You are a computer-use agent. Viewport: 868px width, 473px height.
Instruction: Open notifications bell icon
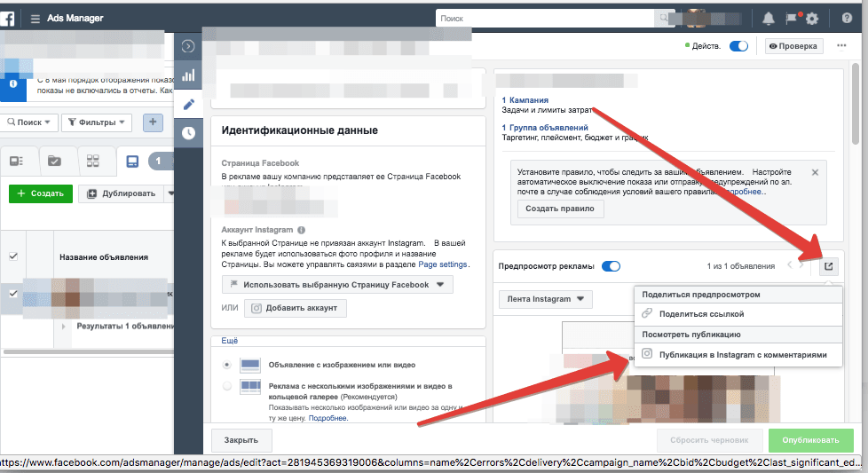point(769,19)
